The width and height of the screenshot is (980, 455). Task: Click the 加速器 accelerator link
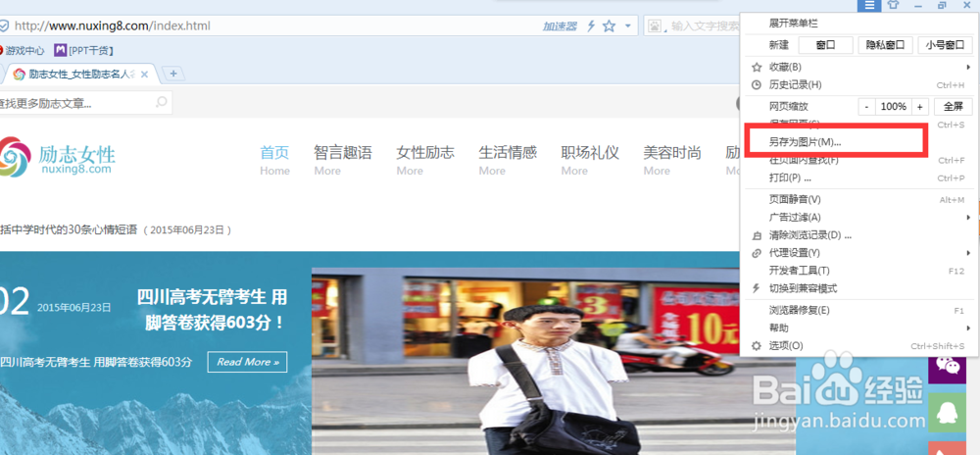pyautogui.click(x=560, y=26)
